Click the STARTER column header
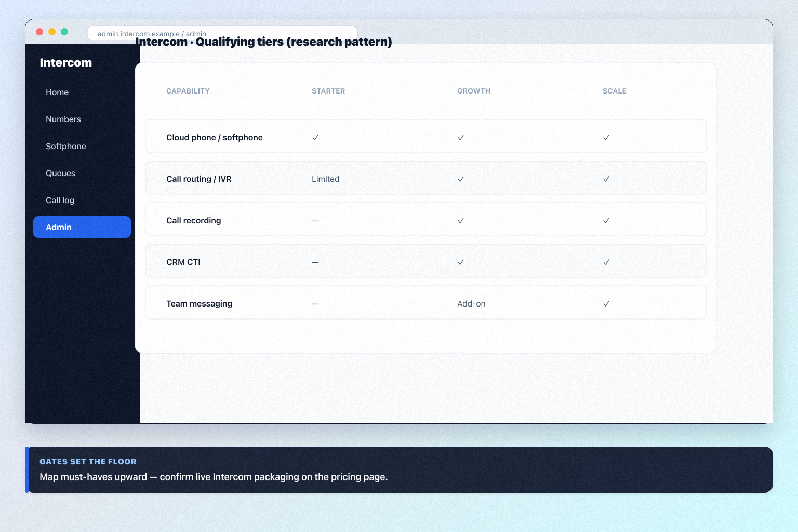 [x=328, y=91]
